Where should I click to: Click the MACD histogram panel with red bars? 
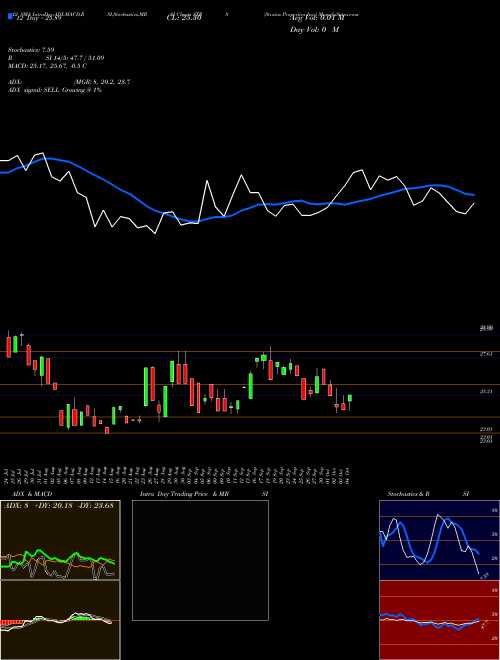[60, 620]
